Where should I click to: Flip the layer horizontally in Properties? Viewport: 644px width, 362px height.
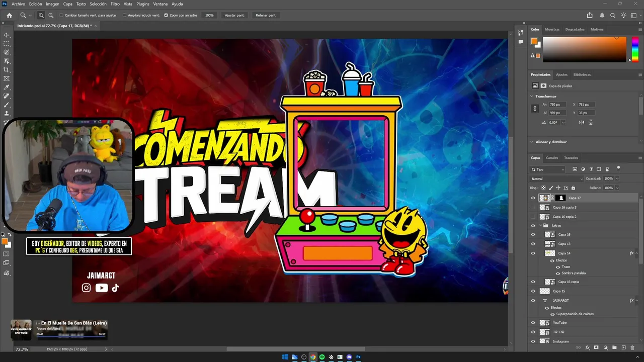tap(582, 122)
